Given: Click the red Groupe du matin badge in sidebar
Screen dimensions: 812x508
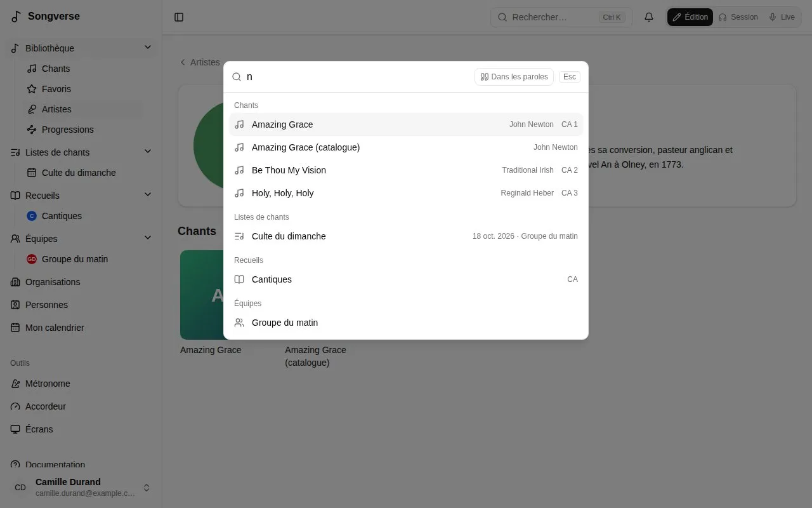Looking at the screenshot, I should (x=32, y=259).
